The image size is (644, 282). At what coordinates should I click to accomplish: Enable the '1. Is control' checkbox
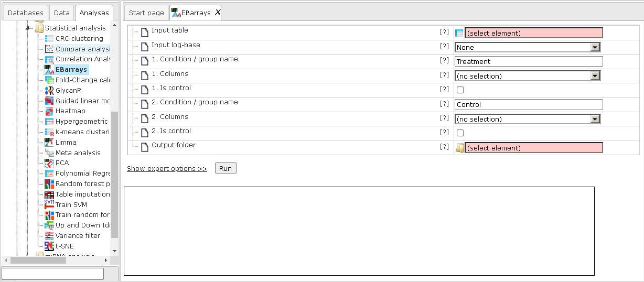pyautogui.click(x=460, y=90)
